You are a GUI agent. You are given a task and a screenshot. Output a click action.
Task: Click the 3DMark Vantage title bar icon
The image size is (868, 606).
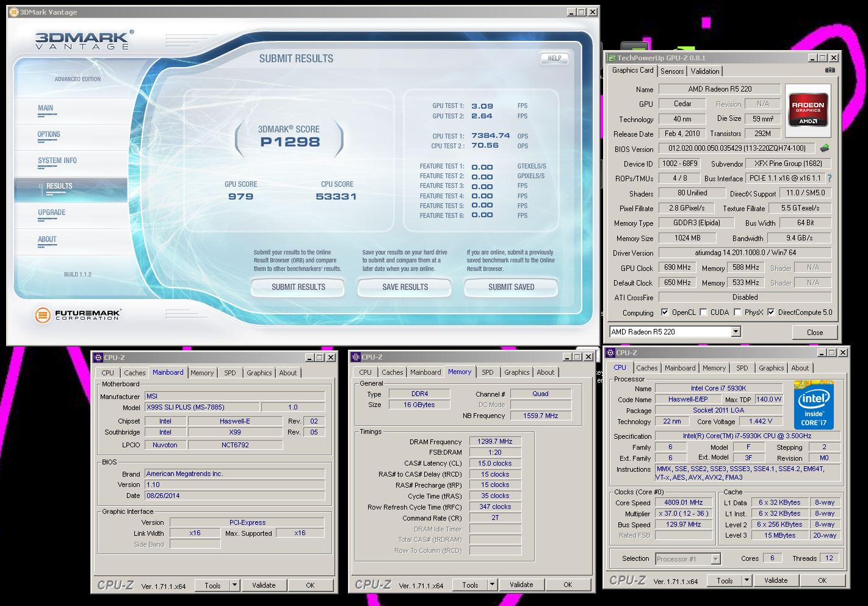[x=14, y=12]
